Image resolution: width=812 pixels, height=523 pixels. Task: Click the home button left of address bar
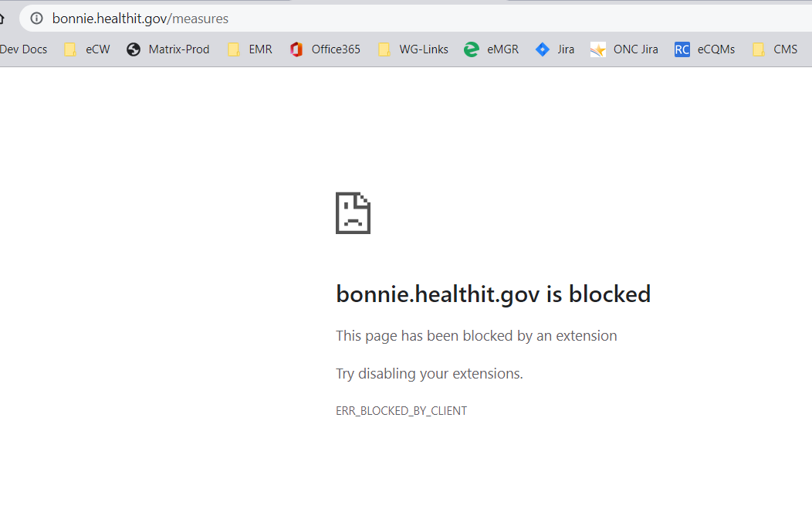2,19
